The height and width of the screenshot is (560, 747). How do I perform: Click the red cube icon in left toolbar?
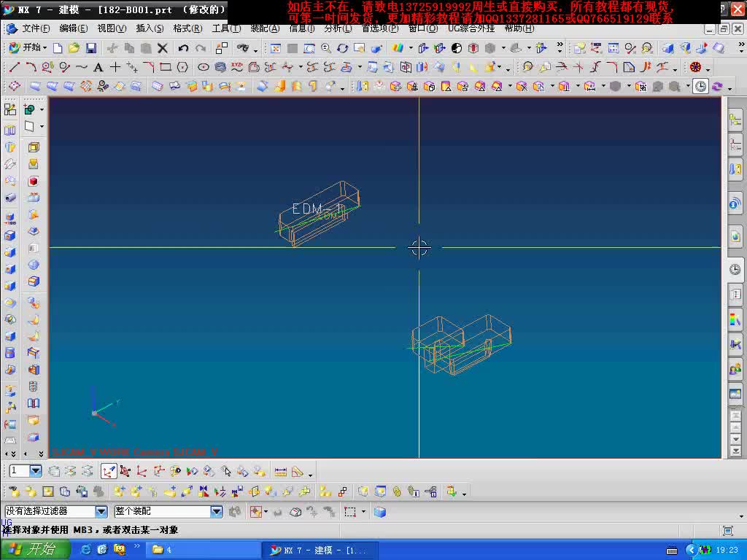tap(33, 181)
